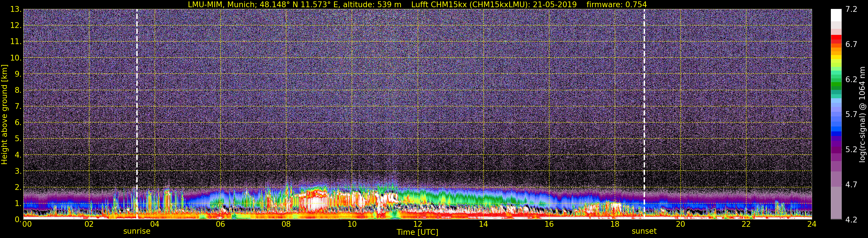Click the sunrise label below the time axis
The image size is (868, 238).
tap(137, 231)
